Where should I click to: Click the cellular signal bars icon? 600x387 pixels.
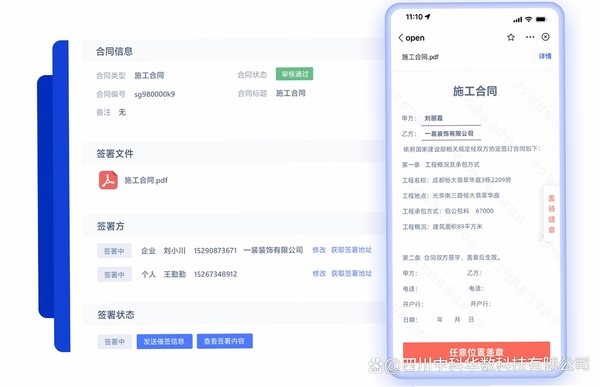coord(518,19)
